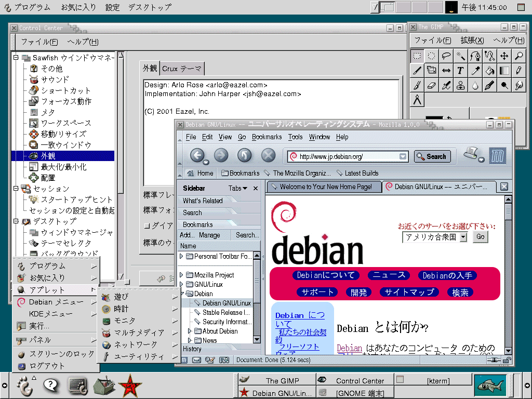Click the Search button beside the URL bar
Viewport: 532px width, 399px height.
click(432, 156)
